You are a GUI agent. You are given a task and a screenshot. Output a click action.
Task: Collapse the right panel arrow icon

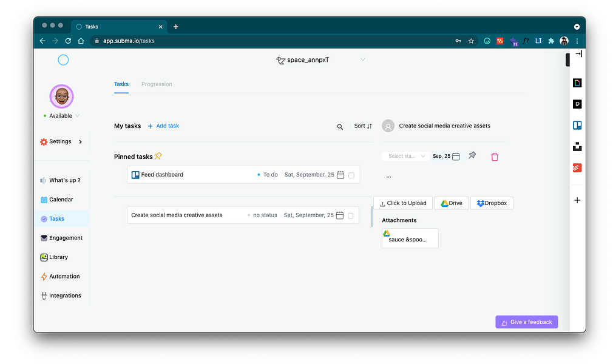coord(578,54)
